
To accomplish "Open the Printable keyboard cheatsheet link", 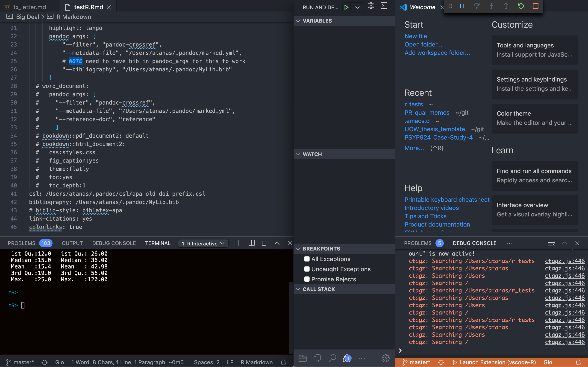I will tap(447, 199).
